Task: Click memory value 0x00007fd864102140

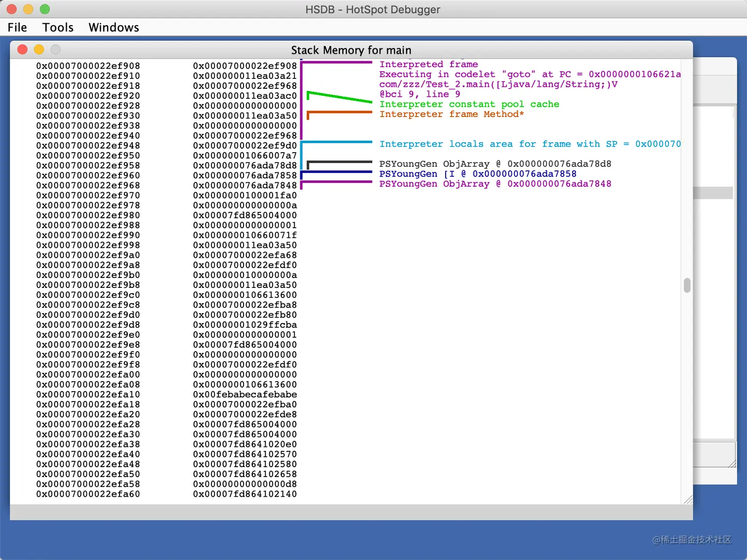Action: [245, 494]
